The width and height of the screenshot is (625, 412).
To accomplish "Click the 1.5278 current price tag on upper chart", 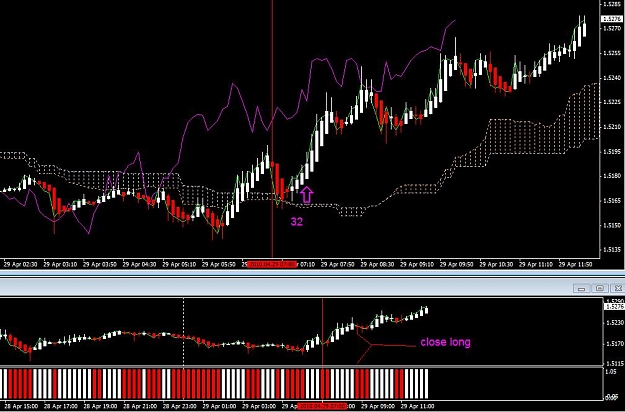I will tap(610, 19).
